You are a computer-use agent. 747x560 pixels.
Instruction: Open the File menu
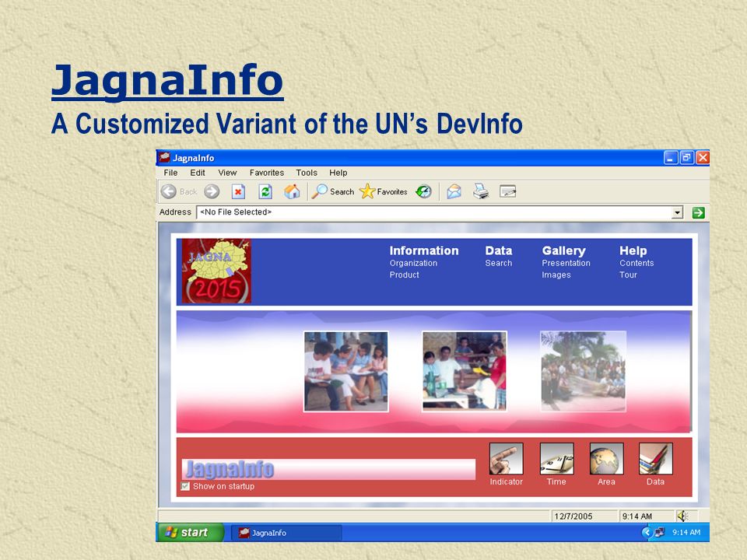[x=170, y=173]
